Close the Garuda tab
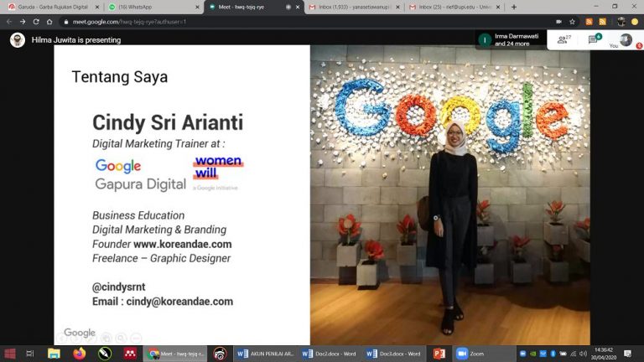This screenshot has width=644, height=362. pyautogui.click(x=97, y=7)
